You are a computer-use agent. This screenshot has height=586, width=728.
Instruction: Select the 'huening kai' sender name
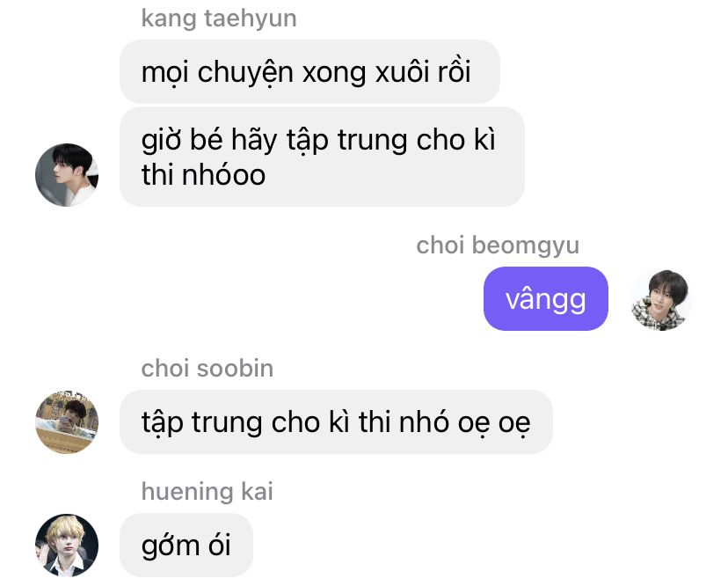pos(207,491)
